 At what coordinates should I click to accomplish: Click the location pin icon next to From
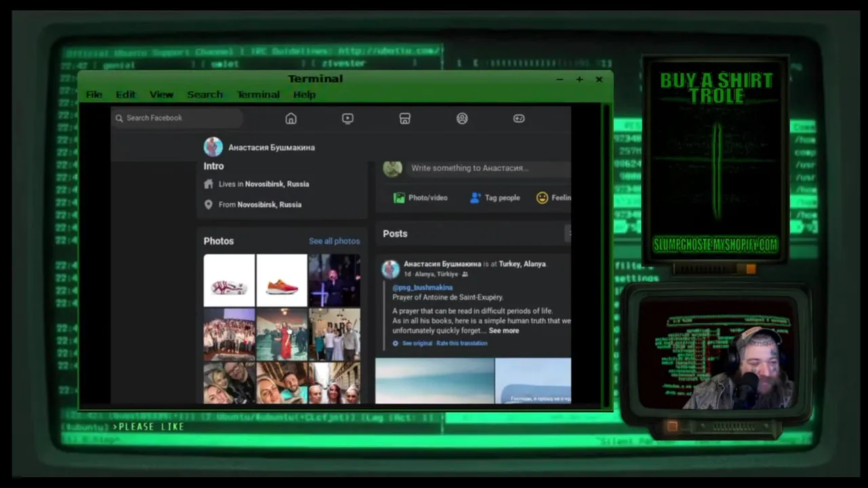(209, 204)
